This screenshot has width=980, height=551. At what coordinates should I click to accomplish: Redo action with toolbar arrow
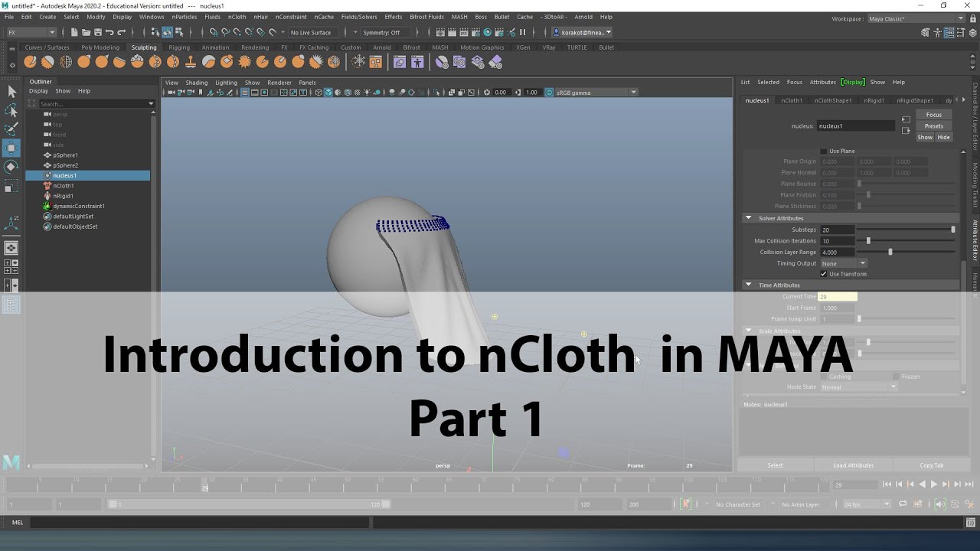pos(121,32)
